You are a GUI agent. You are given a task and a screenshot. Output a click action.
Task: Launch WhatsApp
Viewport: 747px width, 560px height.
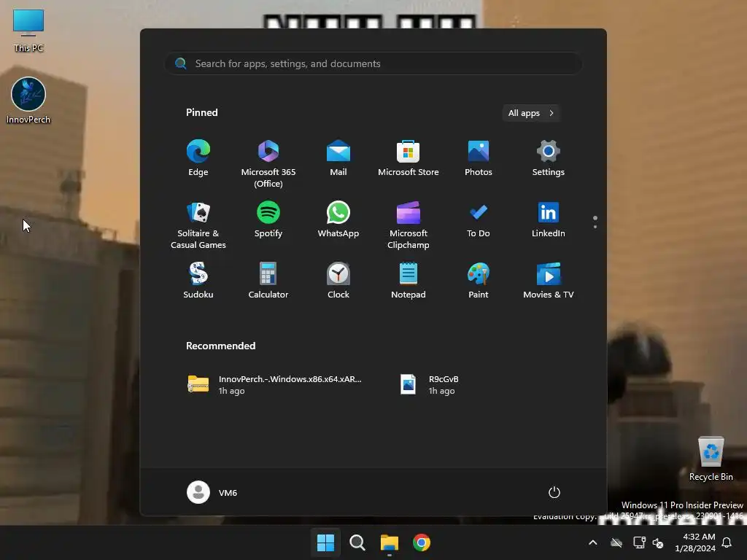(x=338, y=220)
